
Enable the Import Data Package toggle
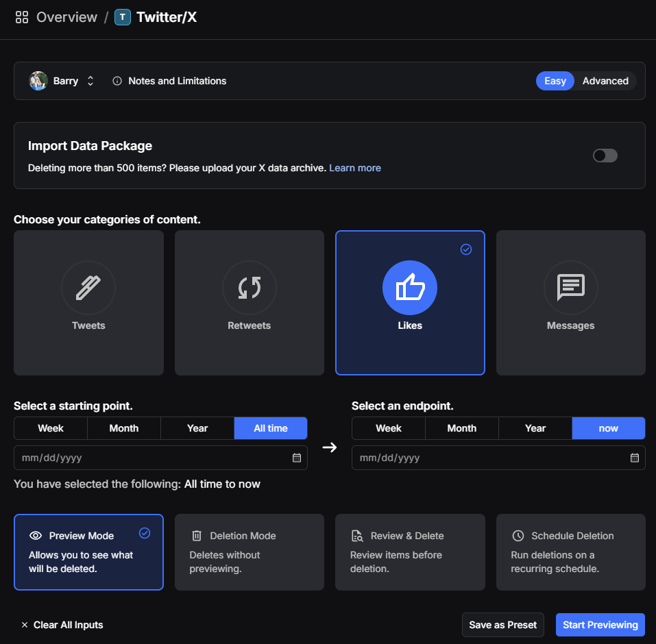[x=605, y=156]
